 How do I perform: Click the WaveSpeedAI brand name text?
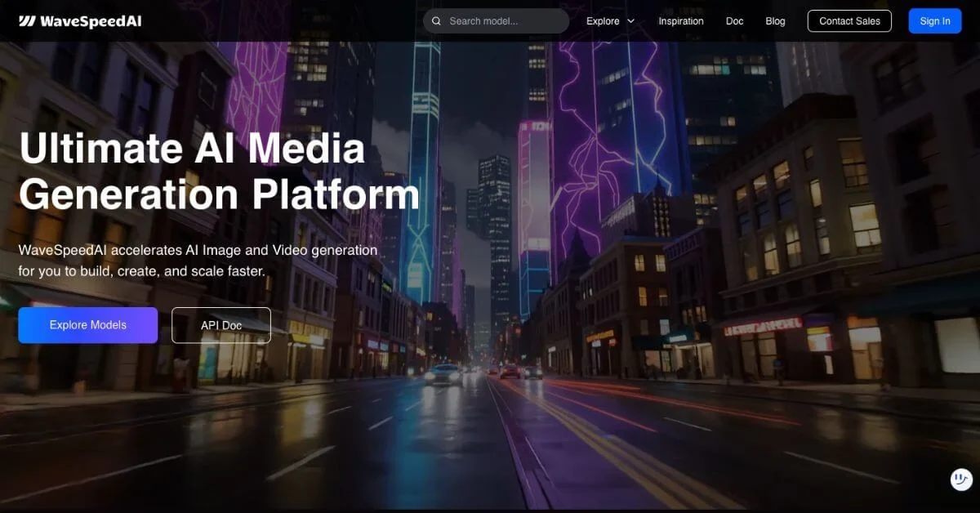tap(91, 21)
